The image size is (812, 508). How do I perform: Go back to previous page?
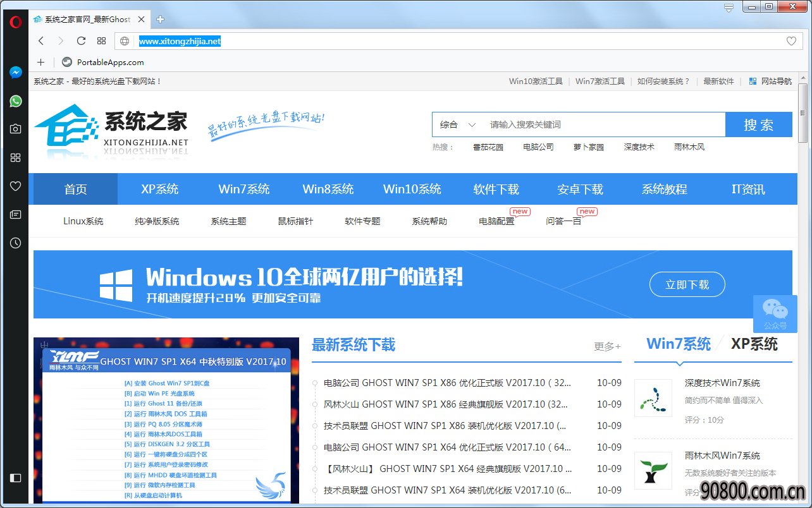point(41,41)
